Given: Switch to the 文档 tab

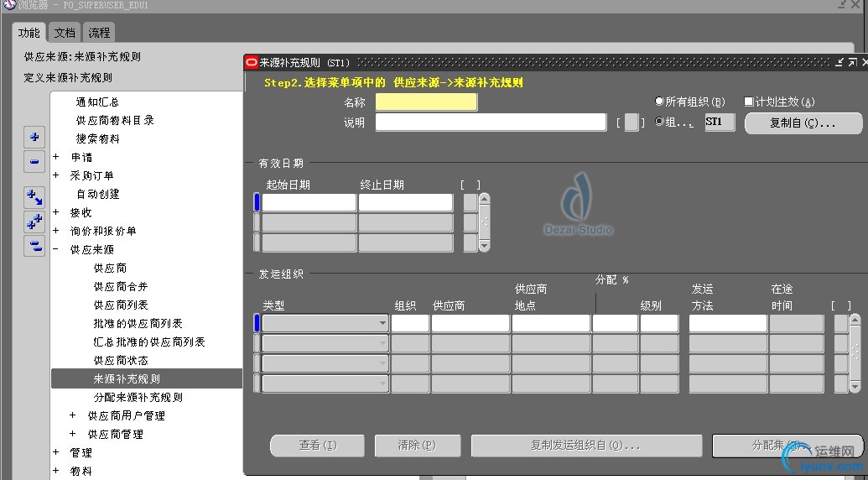Looking at the screenshot, I should click(65, 33).
